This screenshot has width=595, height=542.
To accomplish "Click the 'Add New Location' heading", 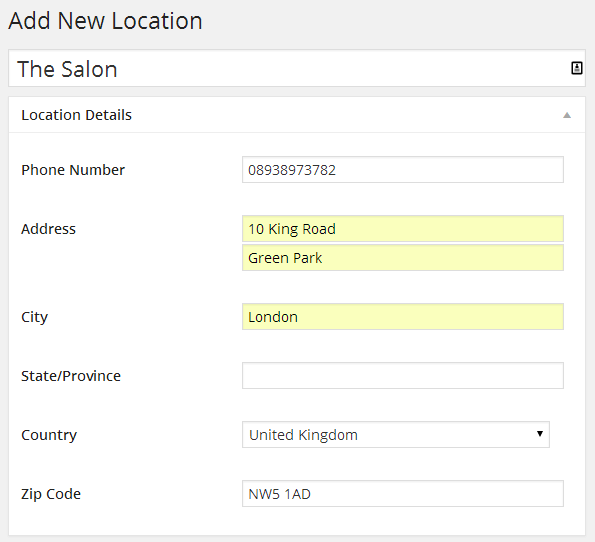I will click(x=105, y=20).
